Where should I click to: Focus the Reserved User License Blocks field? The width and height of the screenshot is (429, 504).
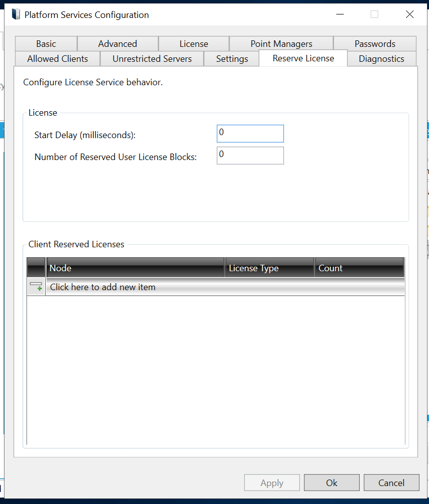[250, 156]
